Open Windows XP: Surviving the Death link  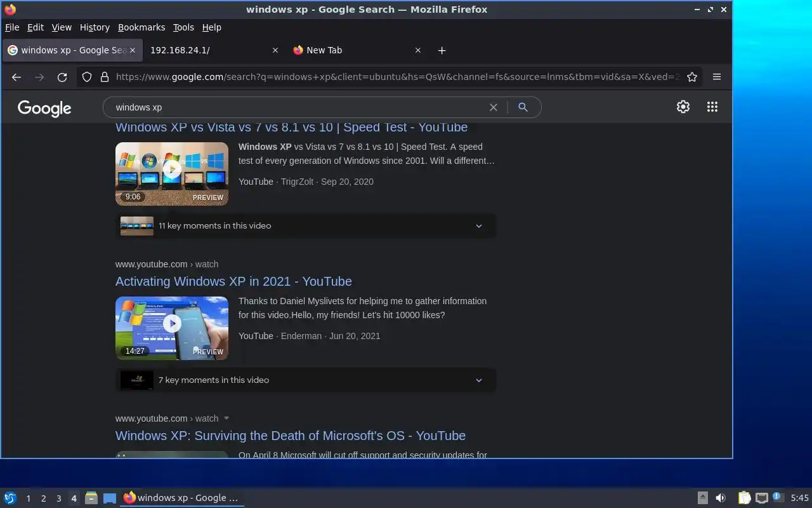coord(291,436)
